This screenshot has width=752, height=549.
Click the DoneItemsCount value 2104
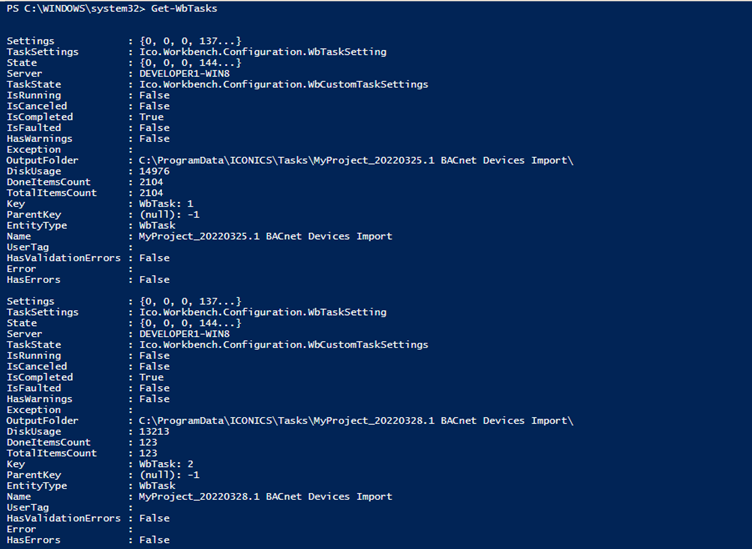click(x=151, y=182)
